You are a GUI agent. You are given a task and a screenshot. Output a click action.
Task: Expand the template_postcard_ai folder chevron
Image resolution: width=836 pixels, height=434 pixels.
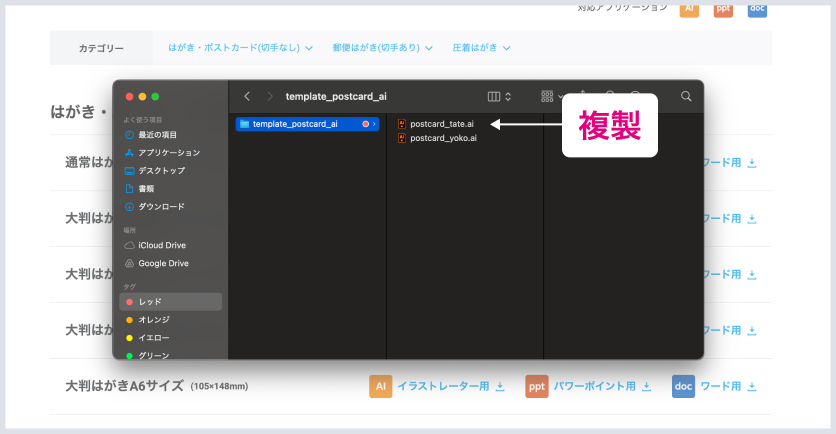[x=374, y=124]
